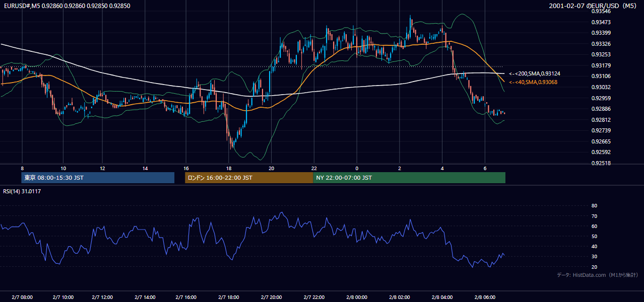
Task: Click RSI scale level 50
Action: (x=594, y=236)
